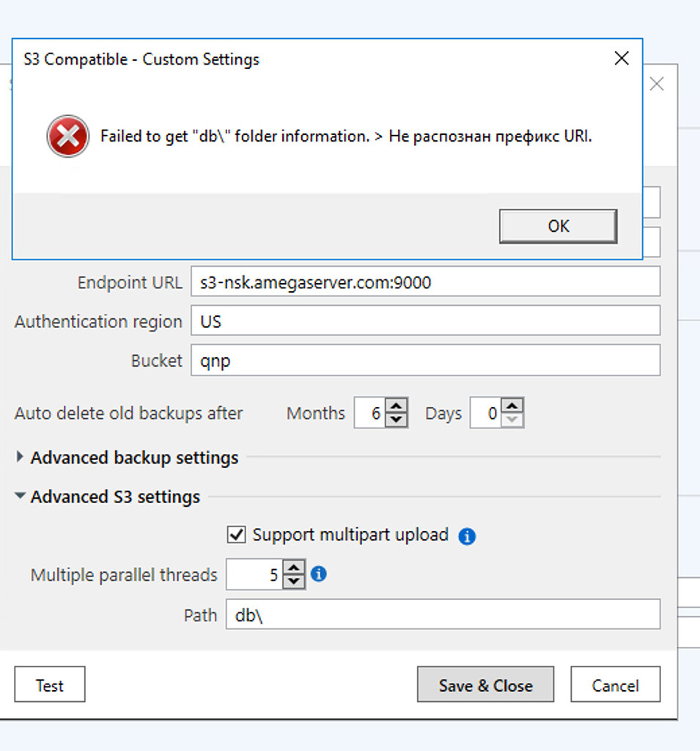The image size is (700, 751).
Task: Click the info icon beside Multiple parallel threads
Action: pyautogui.click(x=318, y=575)
